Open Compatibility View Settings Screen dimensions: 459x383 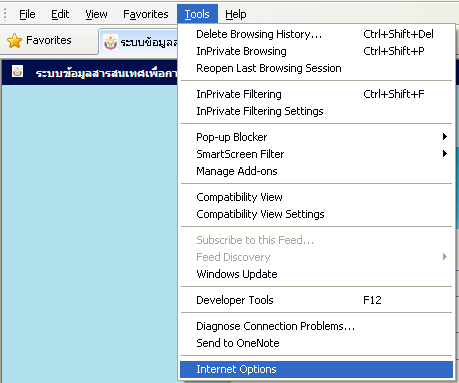tap(316, 214)
